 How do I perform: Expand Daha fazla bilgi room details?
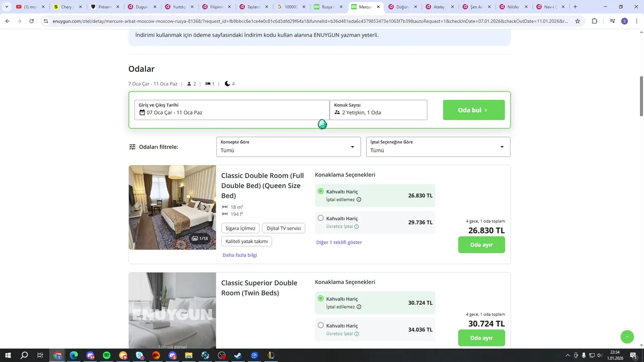pos(239,255)
